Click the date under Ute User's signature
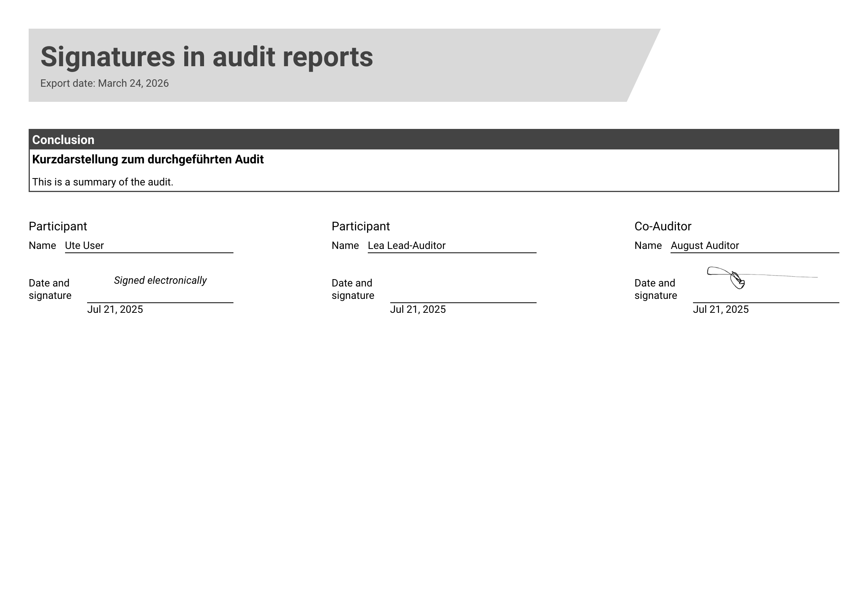 [115, 309]
